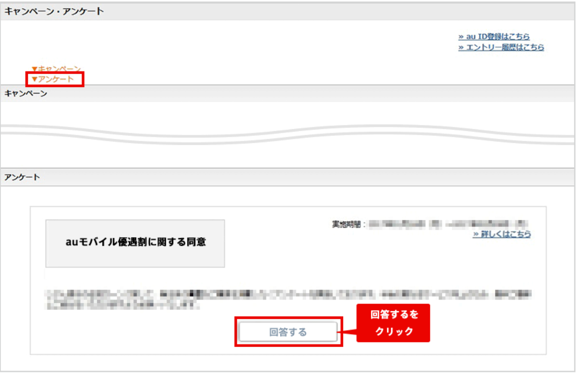
Task: Open the 詳しくはこちら link
Action: [x=502, y=234]
